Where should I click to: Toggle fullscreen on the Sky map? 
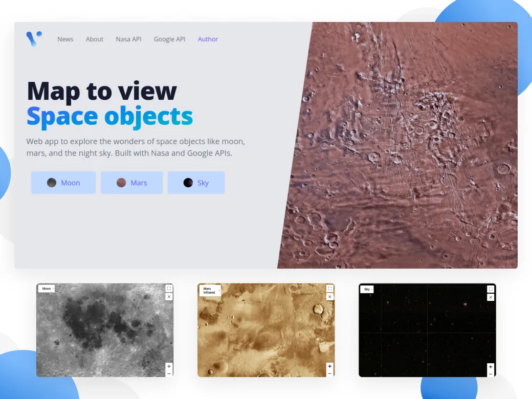(491, 289)
